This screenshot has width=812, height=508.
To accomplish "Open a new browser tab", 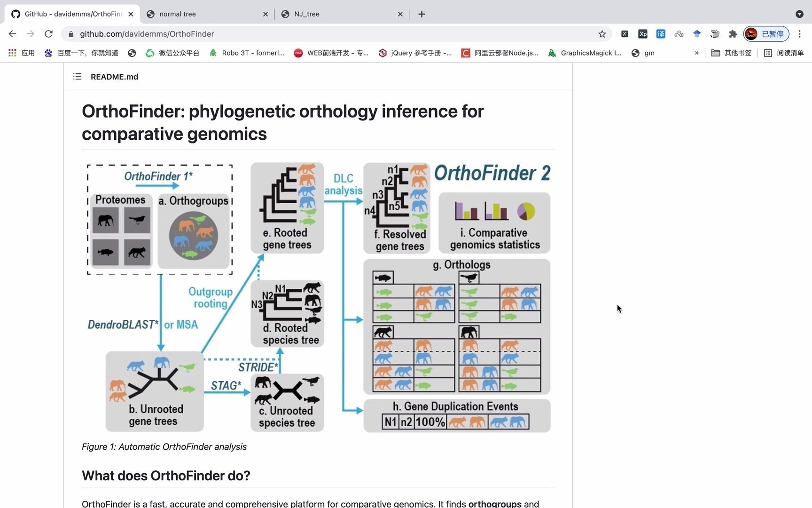I will click(422, 14).
